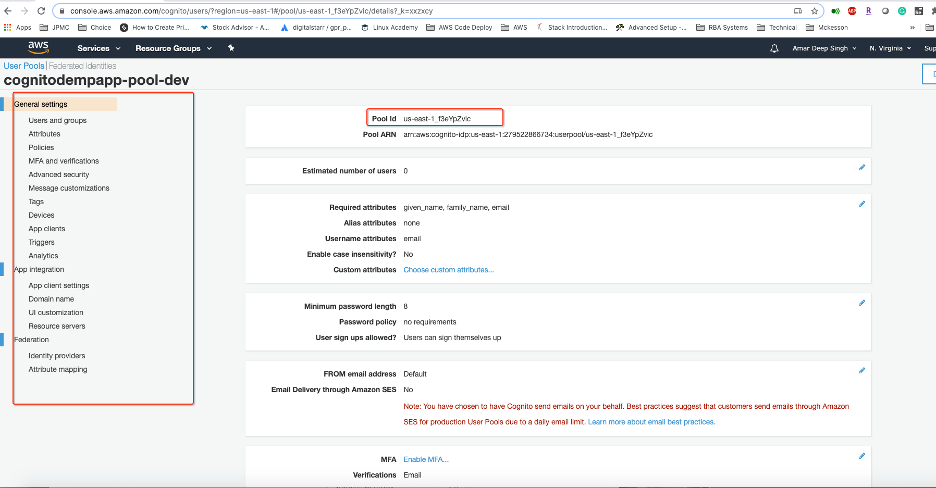The width and height of the screenshot is (936, 488).
Task: Open App client settings
Action: click(x=58, y=286)
